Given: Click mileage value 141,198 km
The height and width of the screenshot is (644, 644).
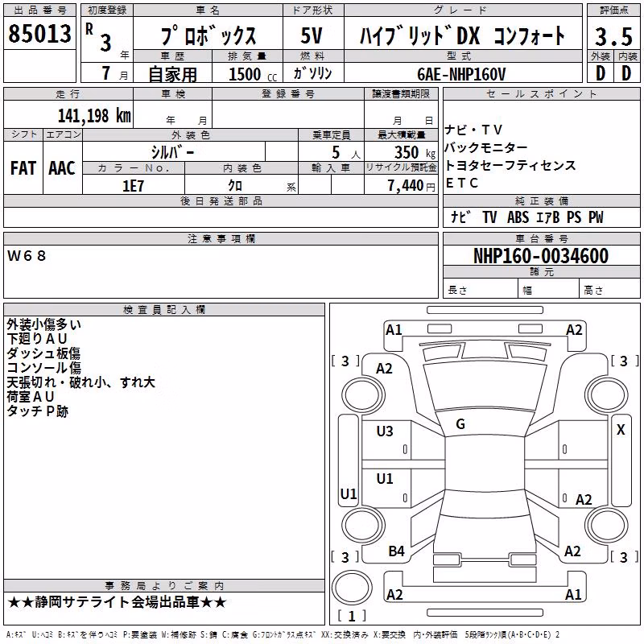Looking at the screenshot, I should tap(94, 115).
